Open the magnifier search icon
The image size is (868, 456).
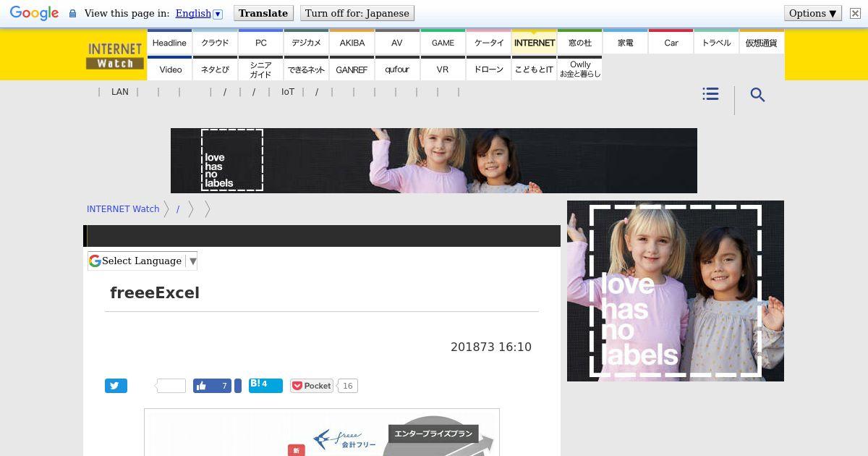click(757, 95)
